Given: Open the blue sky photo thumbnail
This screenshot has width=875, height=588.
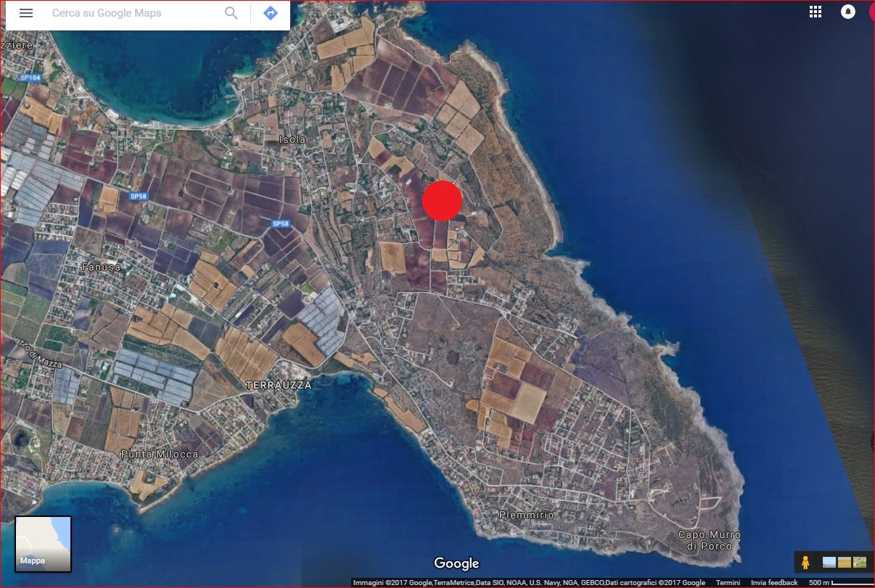Looking at the screenshot, I should click(x=828, y=562).
